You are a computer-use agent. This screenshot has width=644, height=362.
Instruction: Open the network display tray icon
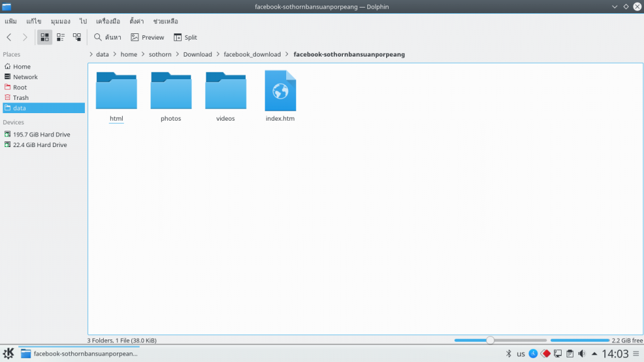558,353
